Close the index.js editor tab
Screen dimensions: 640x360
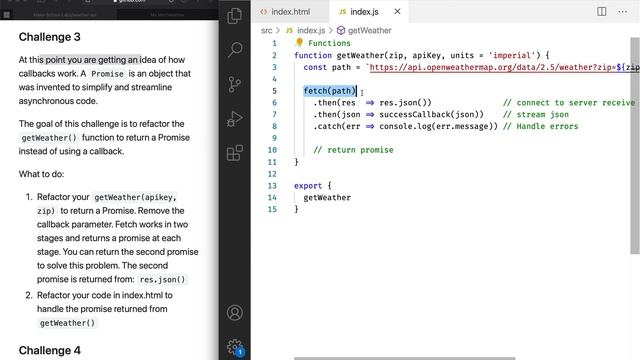[397, 11]
